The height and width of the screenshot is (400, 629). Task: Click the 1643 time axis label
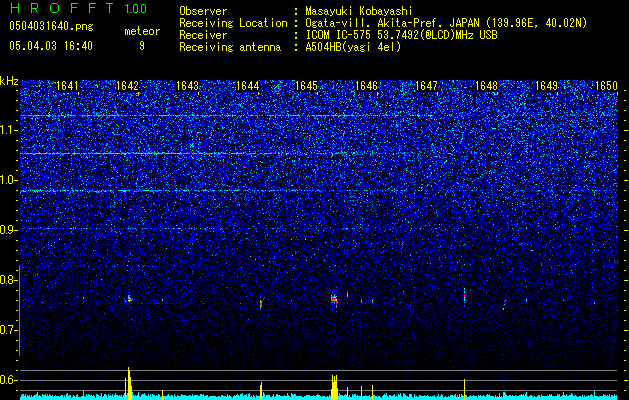click(187, 86)
